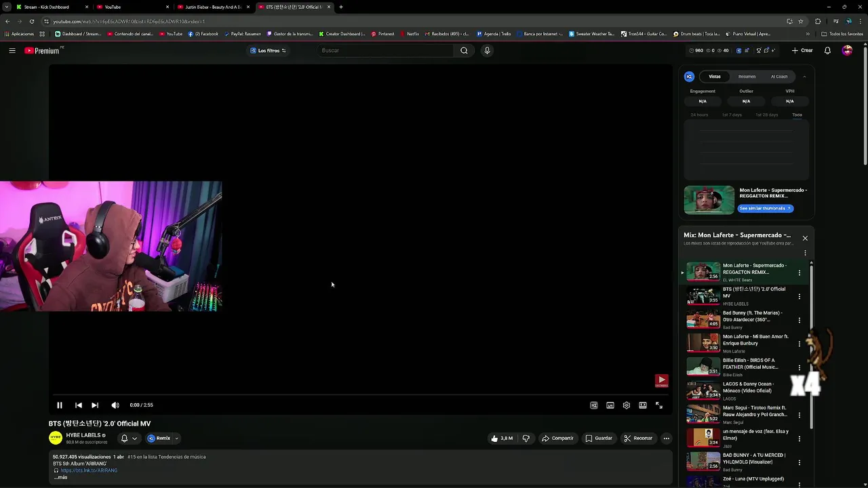Choose the 24 hours range

699,115
